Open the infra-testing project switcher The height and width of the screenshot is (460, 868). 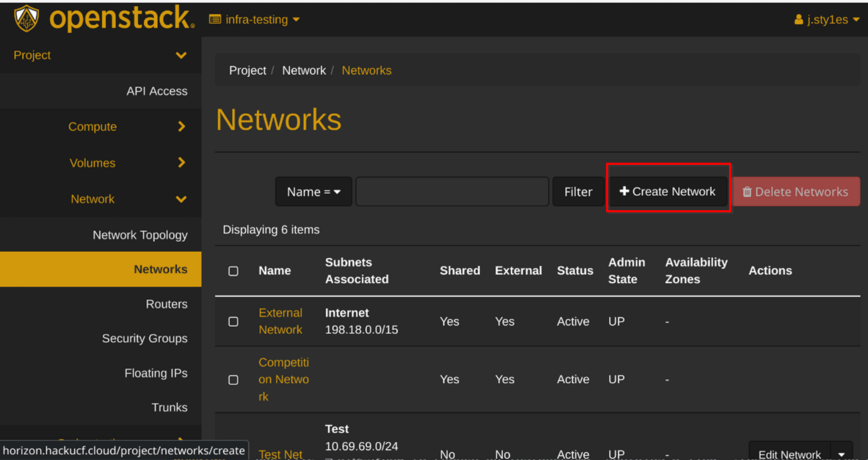(254, 19)
